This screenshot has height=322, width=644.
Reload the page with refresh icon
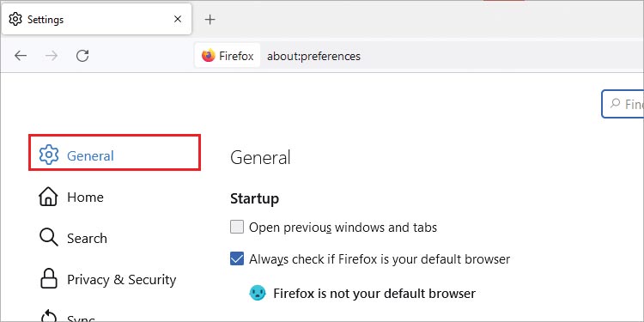82,56
